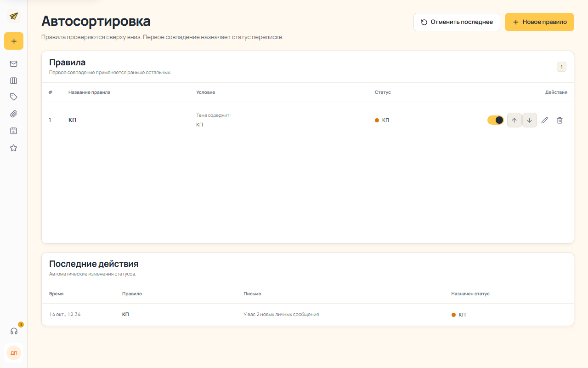This screenshot has height=368, width=588.
Task: Click the assigned КП status in Последние действия
Action: [458, 315]
